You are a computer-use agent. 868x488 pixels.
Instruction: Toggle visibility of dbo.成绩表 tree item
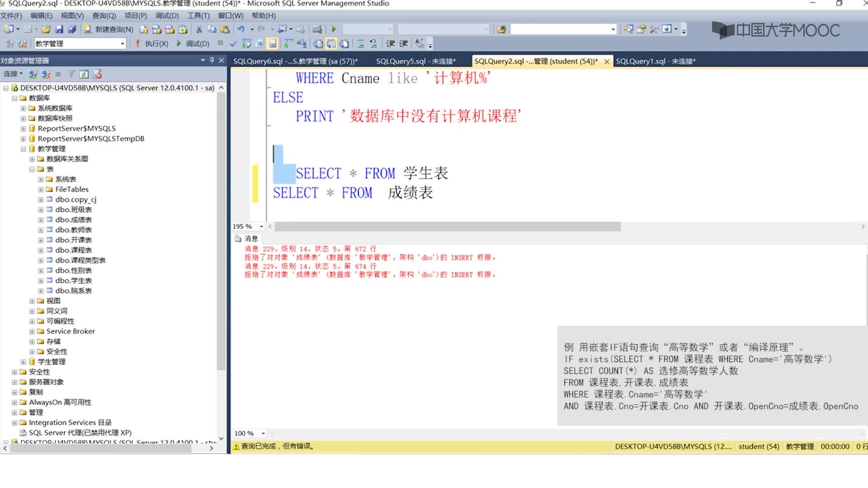[41, 219]
